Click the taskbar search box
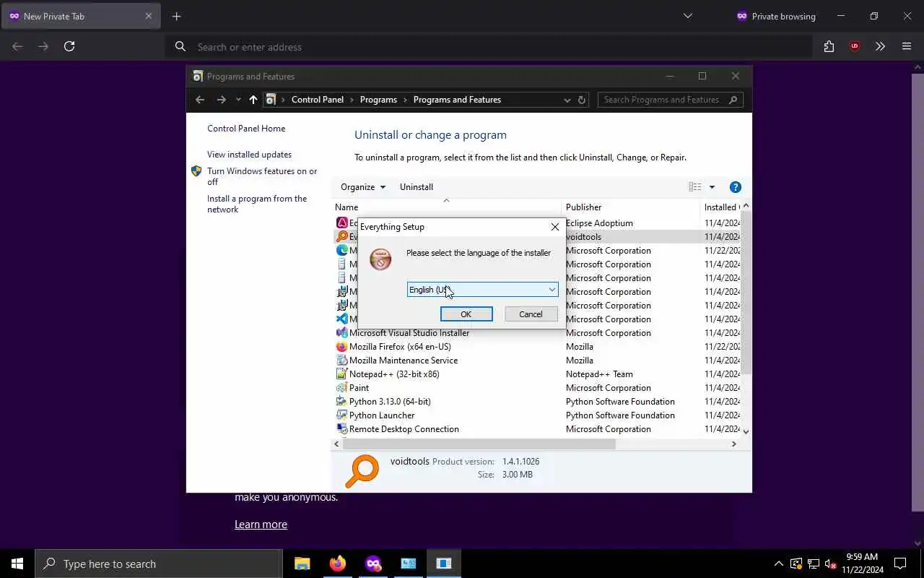The width and height of the screenshot is (924, 578). tap(159, 564)
